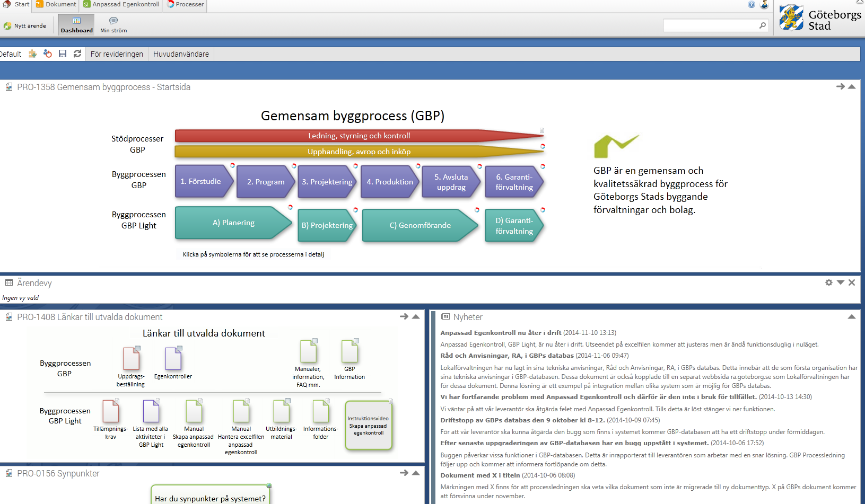Open the GBP Information document icon
Viewport: 865px width, 504px height.
point(350,351)
